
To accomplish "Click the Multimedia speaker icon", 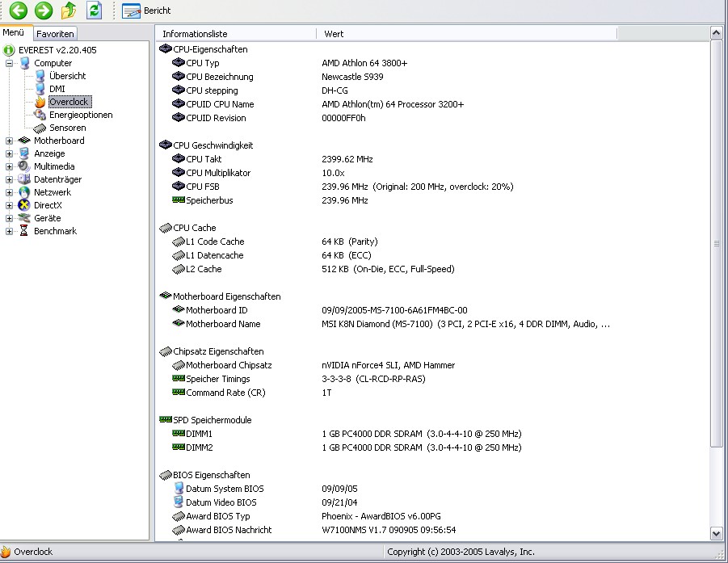I will [24, 166].
